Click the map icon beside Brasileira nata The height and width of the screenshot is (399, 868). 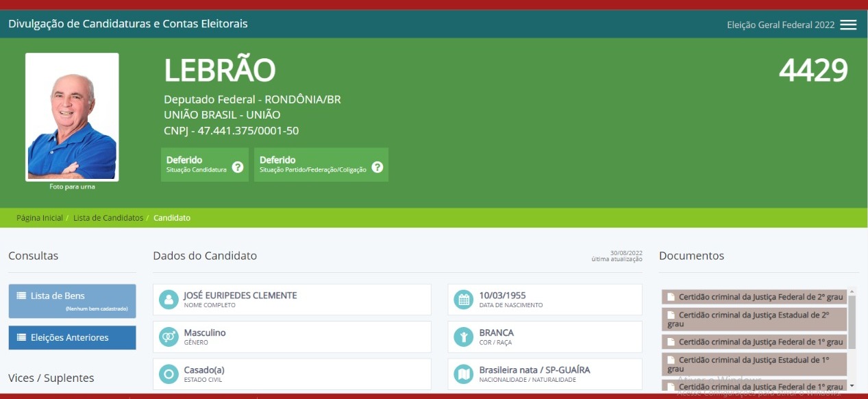tap(464, 374)
